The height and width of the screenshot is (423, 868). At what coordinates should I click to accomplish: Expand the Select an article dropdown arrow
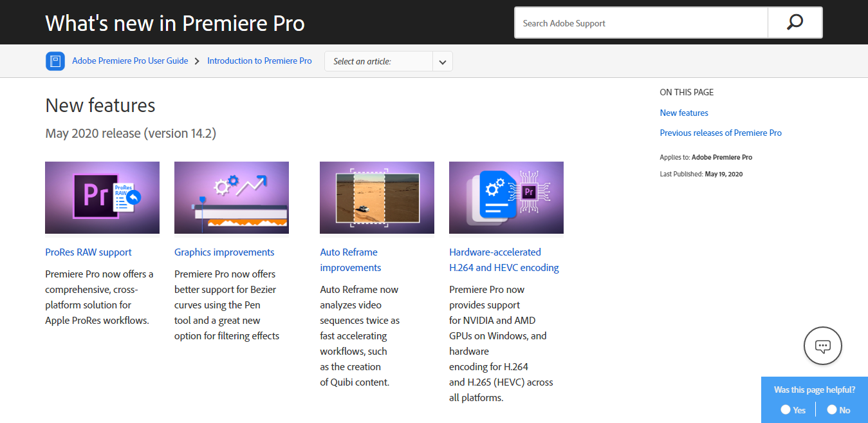click(x=443, y=62)
